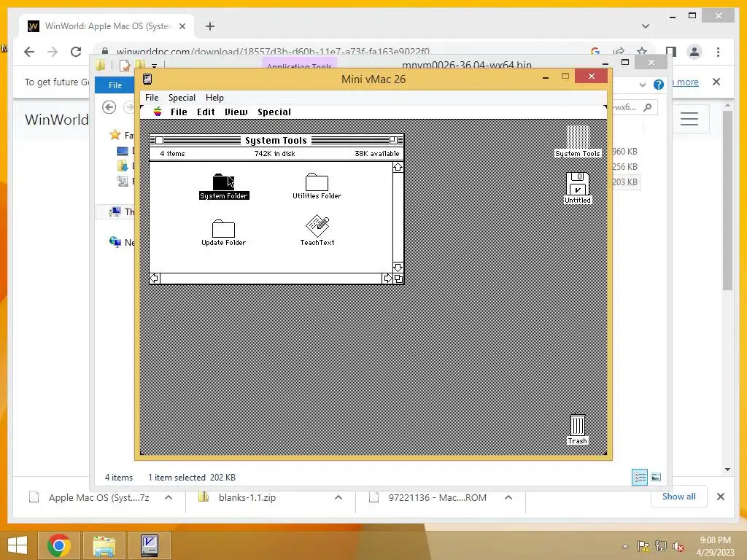
Task: Click the zoom box of System Tools window
Action: [x=393, y=141]
